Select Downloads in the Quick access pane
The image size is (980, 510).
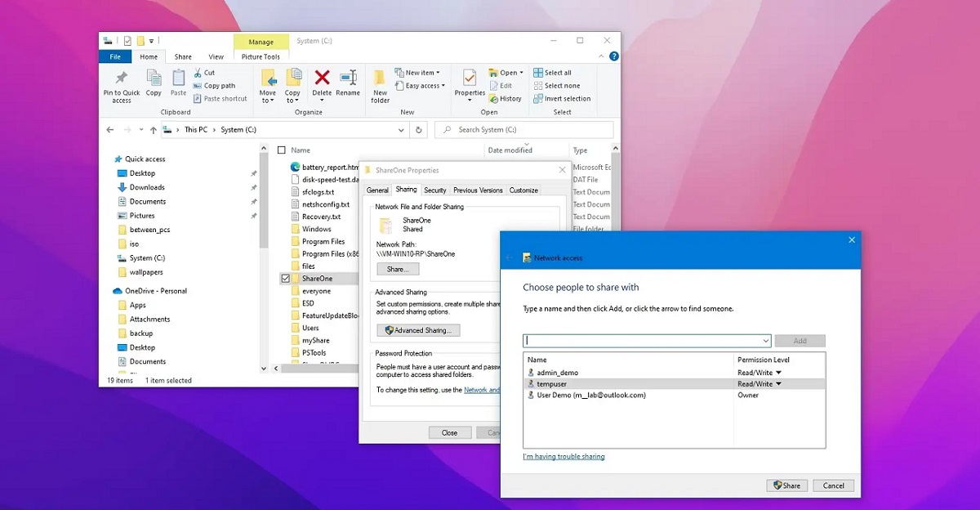(147, 187)
